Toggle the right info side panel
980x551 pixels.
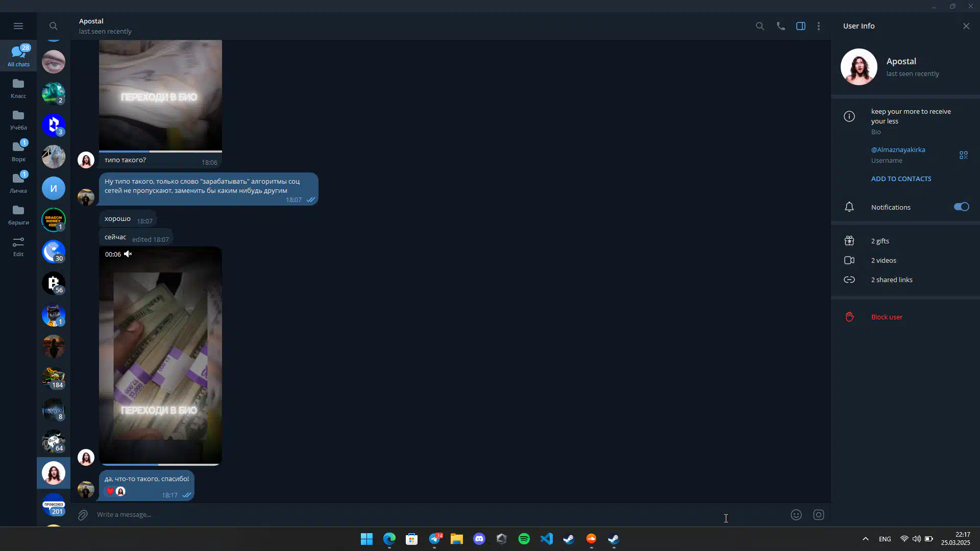[801, 26]
